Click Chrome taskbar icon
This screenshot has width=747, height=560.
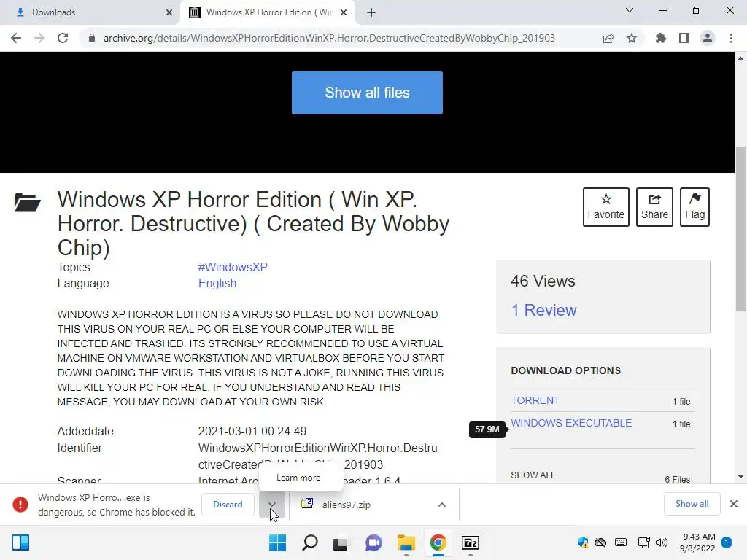pos(438,542)
